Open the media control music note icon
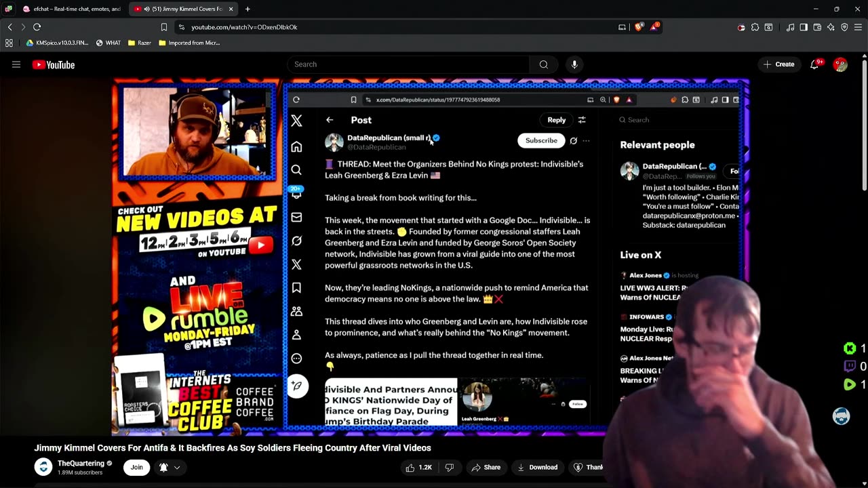The height and width of the screenshot is (488, 868). [790, 27]
